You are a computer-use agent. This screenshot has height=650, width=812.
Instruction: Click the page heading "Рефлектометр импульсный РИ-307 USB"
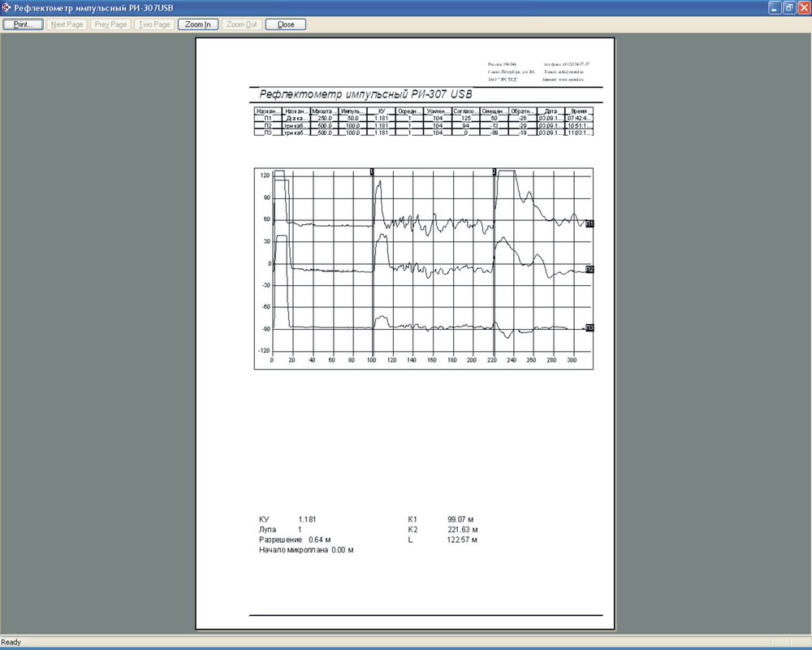point(365,94)
